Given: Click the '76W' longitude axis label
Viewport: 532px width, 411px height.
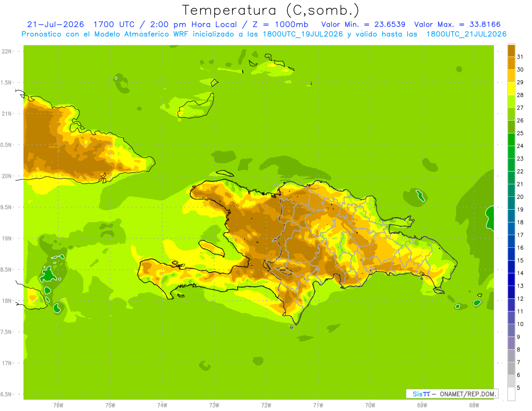Looking at the screenshot, I should click(58, 405).
